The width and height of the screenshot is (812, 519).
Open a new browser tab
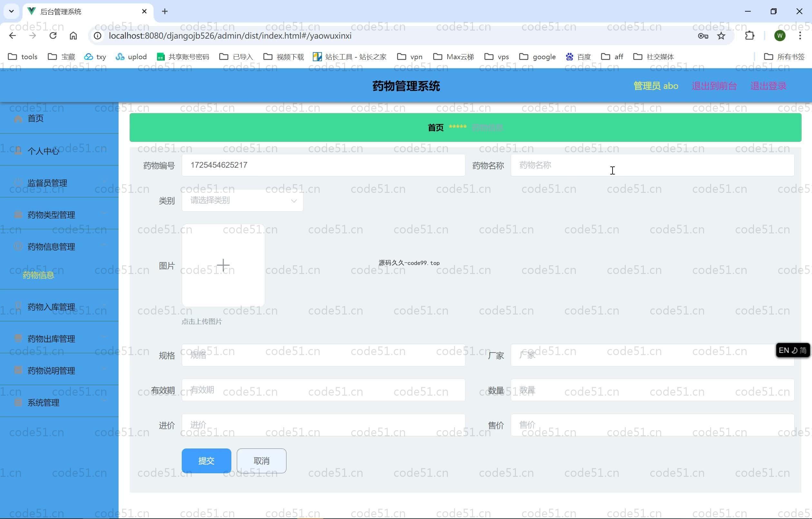click(165, 12)
